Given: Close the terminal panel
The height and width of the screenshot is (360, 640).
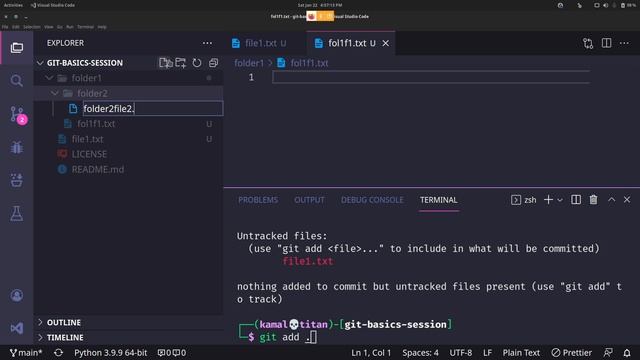Looking at the screenshot, I should point(627,200).
